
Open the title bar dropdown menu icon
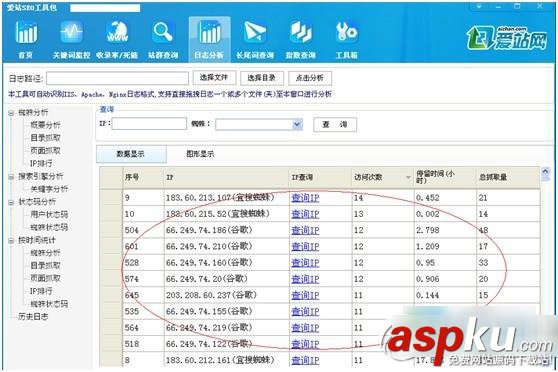(x=479, y=6)
